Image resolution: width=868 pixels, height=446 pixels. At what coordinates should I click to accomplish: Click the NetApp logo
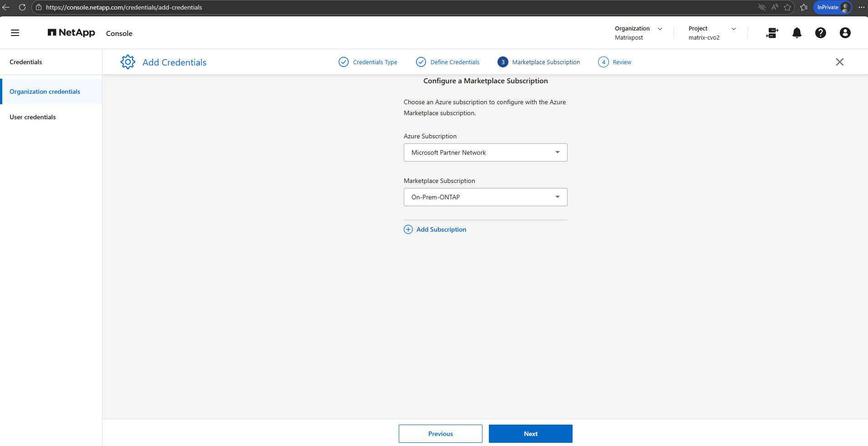click(x=71, y=33)
